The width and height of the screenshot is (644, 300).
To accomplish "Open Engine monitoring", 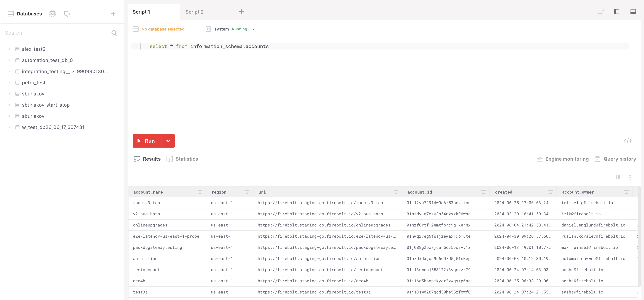I will 562,159.
